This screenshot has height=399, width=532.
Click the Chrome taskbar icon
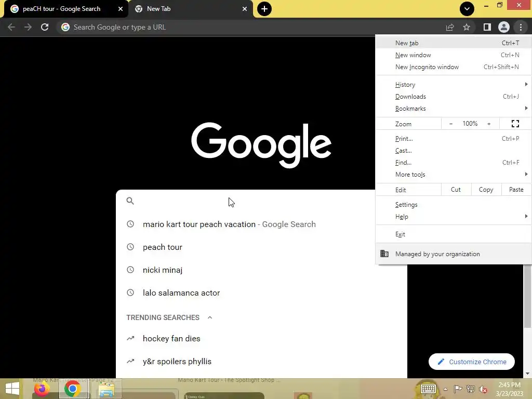[x=72, y=389]
